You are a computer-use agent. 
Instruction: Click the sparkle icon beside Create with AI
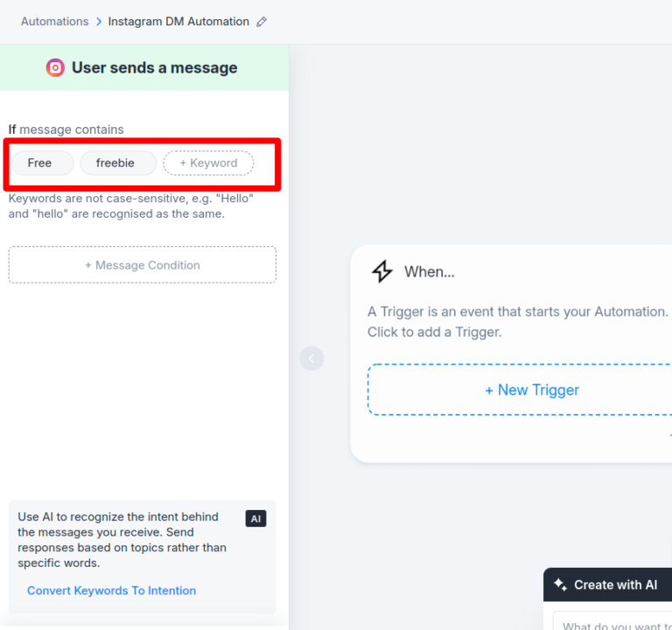click(560, 584)
